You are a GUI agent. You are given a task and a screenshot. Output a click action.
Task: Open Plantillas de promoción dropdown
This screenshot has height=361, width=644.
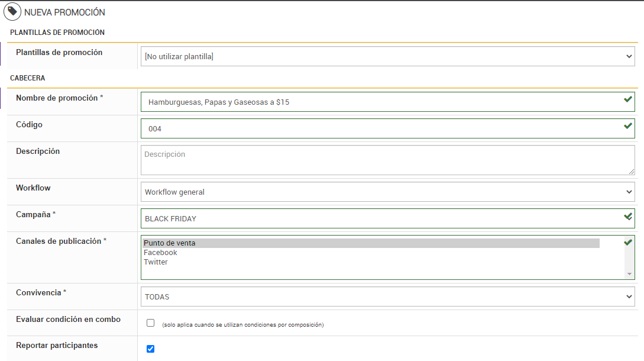[387, 57]
